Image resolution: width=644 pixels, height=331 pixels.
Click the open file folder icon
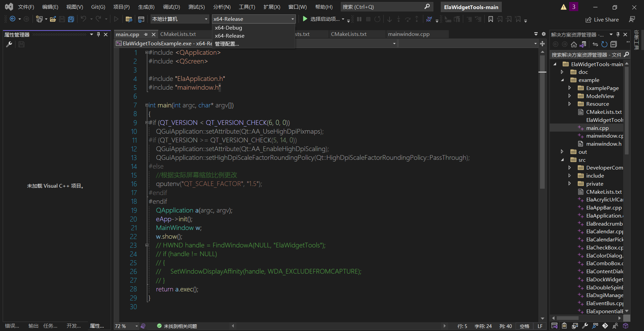(53, 19)
